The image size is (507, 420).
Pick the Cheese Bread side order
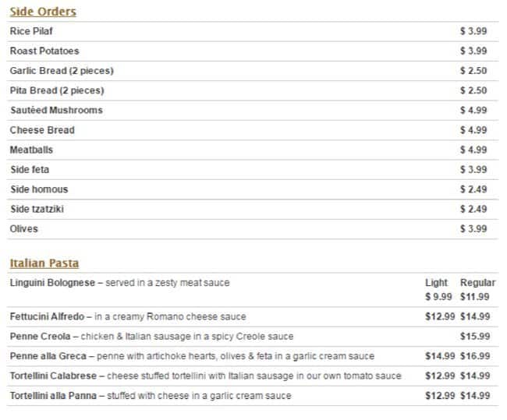[x=42, y=130]
